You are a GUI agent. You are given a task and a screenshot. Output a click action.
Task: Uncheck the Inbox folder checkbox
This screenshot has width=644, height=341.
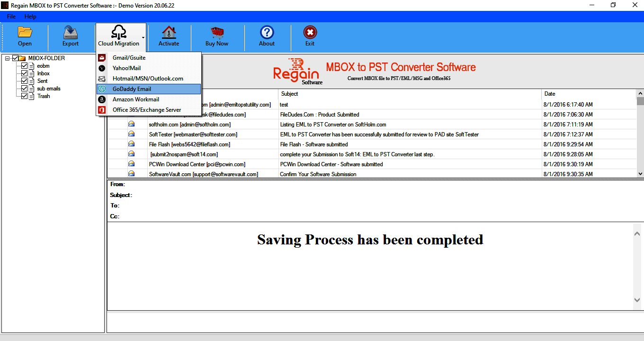point(25,73)
